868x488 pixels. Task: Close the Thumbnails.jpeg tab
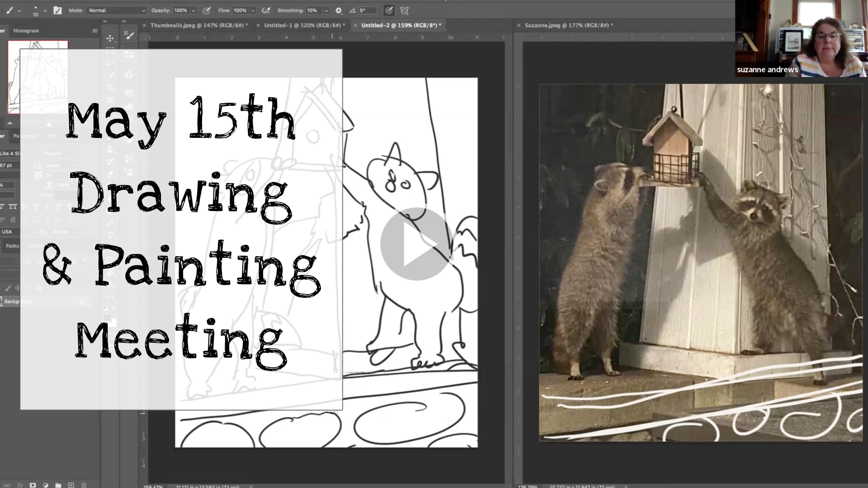[144, 25]
